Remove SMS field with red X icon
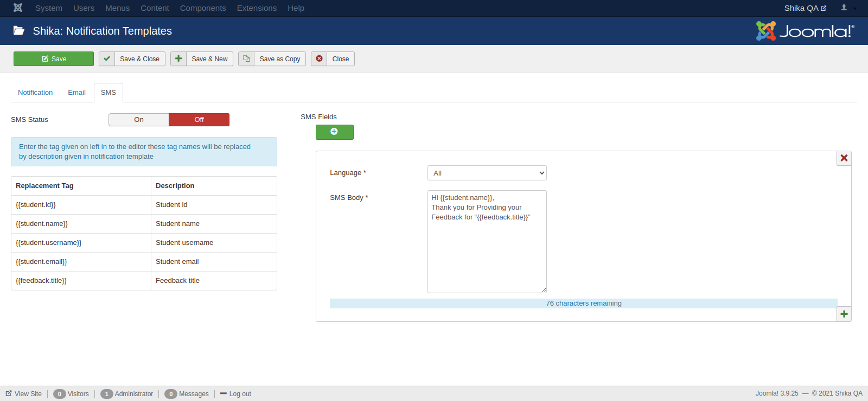868x401 pixels. coord(844,158)
